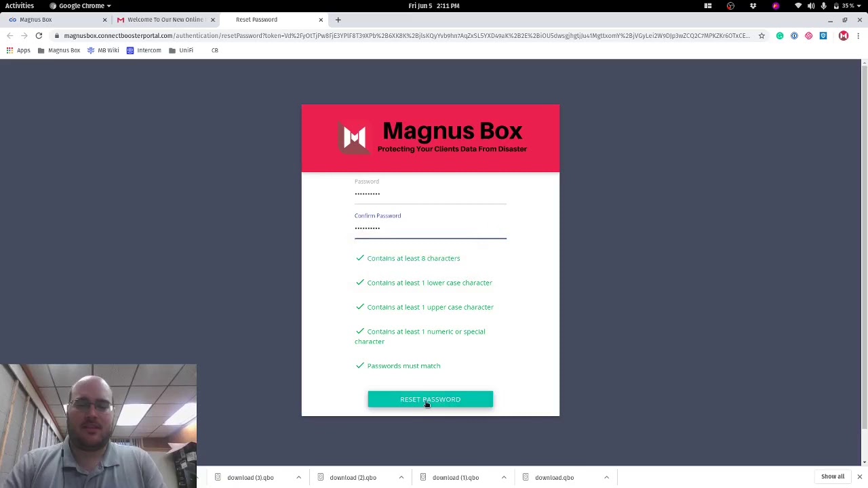Click the webcam overlay thumbnail
The width and height of the screenshot is (868, 488).
(x=98, y=426)
